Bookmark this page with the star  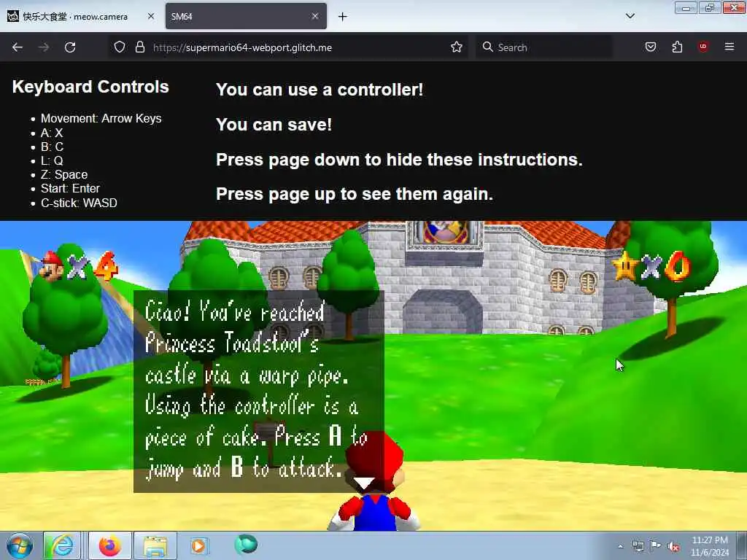[457, 47]
